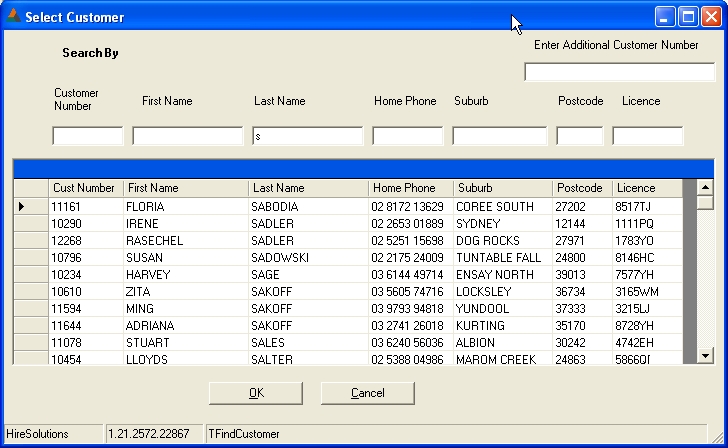Select customer number 11644
Screen dimensions: 728x448
[66, 326]
